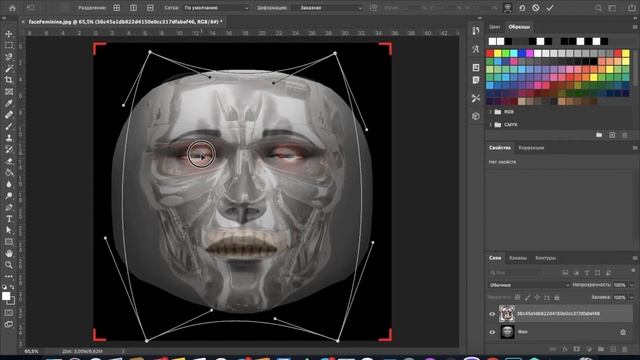640x360 pixels.
Task: Select the Path Selection tool
Action: [x=9, y=230]
